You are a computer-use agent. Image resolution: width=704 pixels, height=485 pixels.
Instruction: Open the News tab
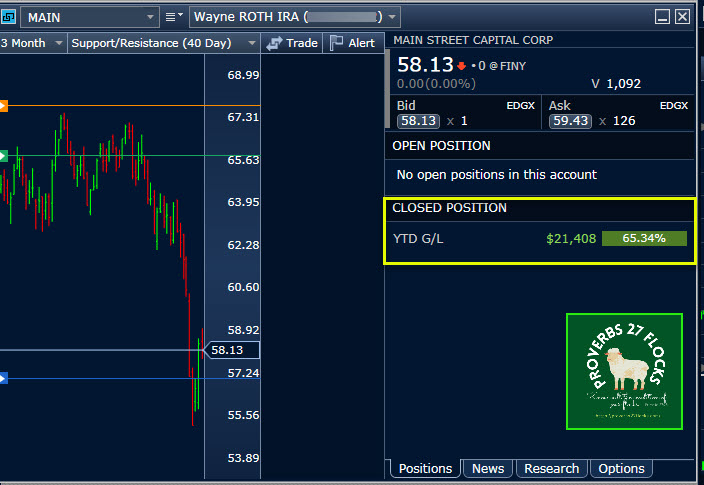[x=488, y=468]
